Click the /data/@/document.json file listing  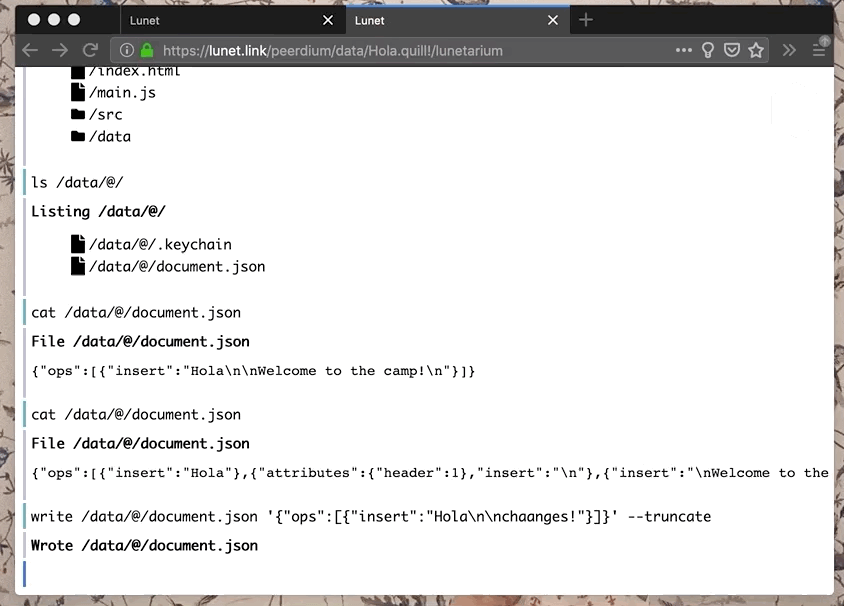[x=176, y=267]
